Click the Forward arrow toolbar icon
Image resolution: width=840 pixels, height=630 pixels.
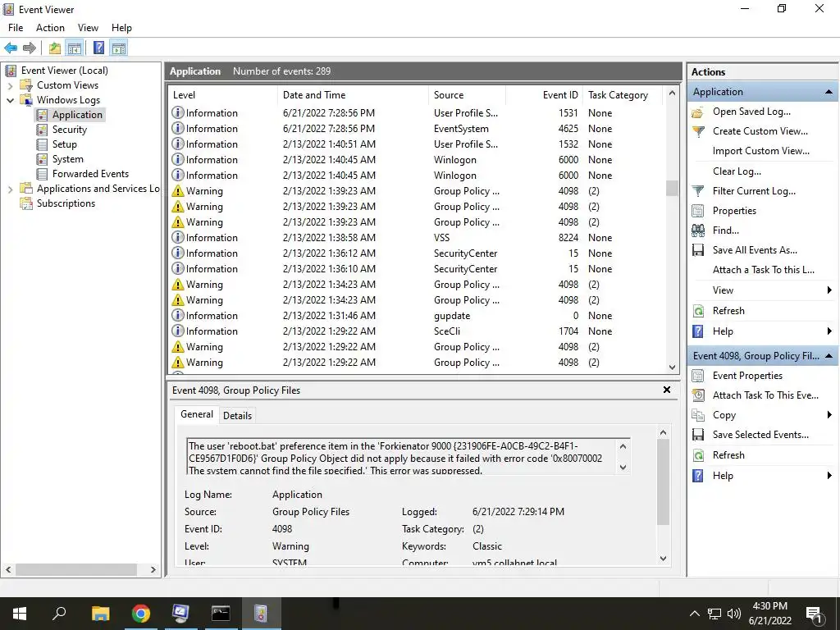click(x=30, y=48)
